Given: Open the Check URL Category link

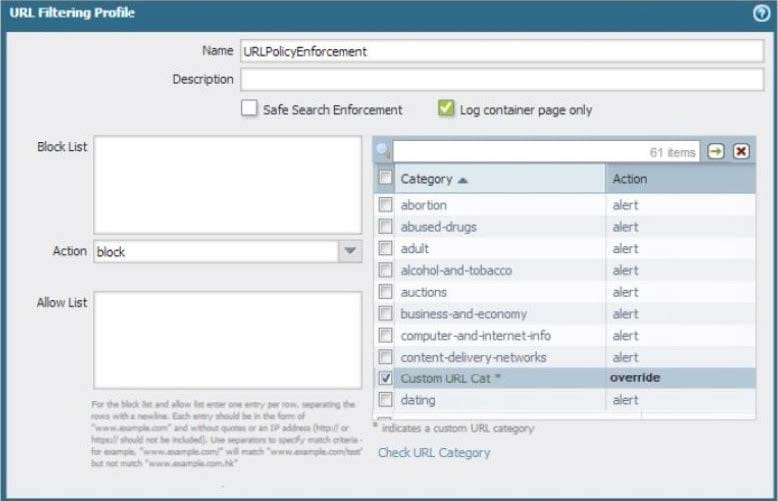Looking at the screenshot, I should 434,453.
